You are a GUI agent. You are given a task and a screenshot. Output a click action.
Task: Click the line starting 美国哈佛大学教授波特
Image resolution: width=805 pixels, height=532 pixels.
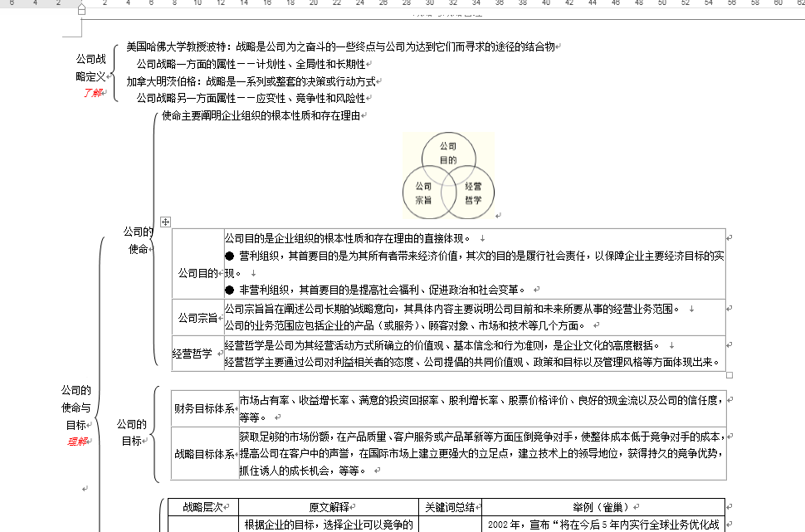tap(340, 46)
